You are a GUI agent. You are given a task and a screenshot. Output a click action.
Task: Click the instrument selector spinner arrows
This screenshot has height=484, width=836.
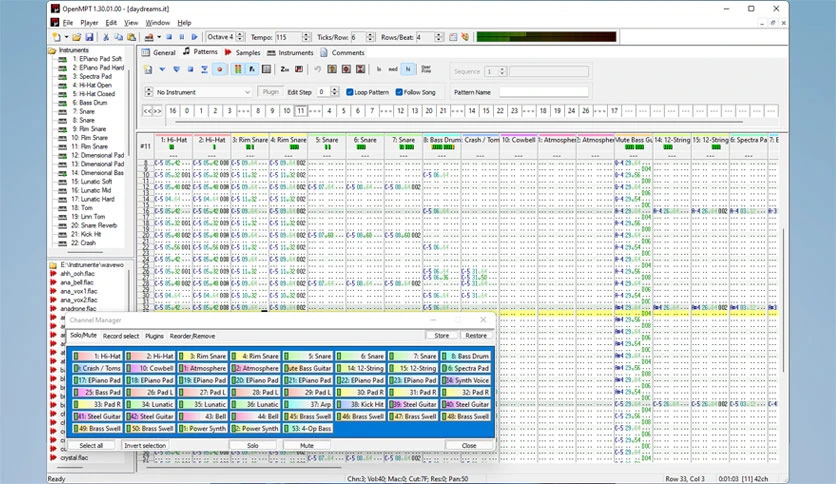[x=149, y=92]
